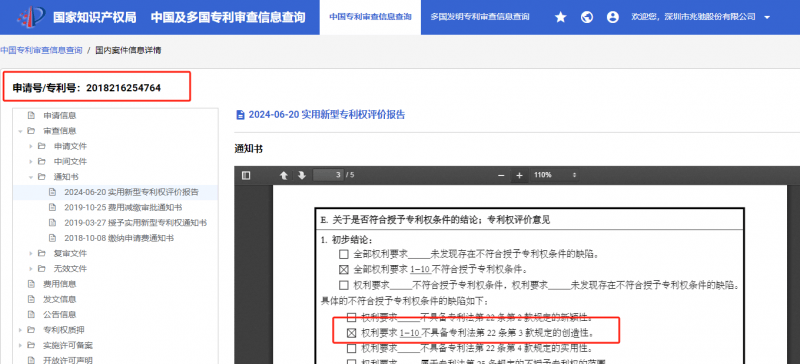Toggle 全部权利要求 1-10 不符合授予专利权条件 checkbox
The width and height of the screenshot is (800, 364).
pos(343,269)
